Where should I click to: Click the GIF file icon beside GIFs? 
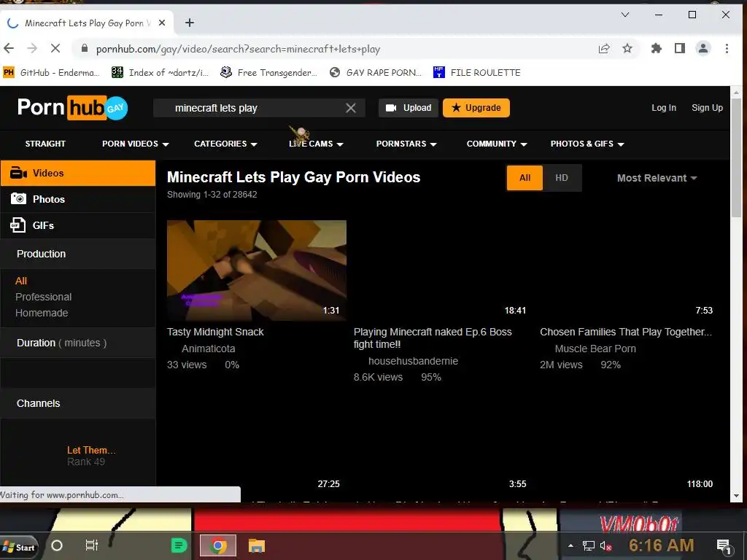tap(18, 225)
